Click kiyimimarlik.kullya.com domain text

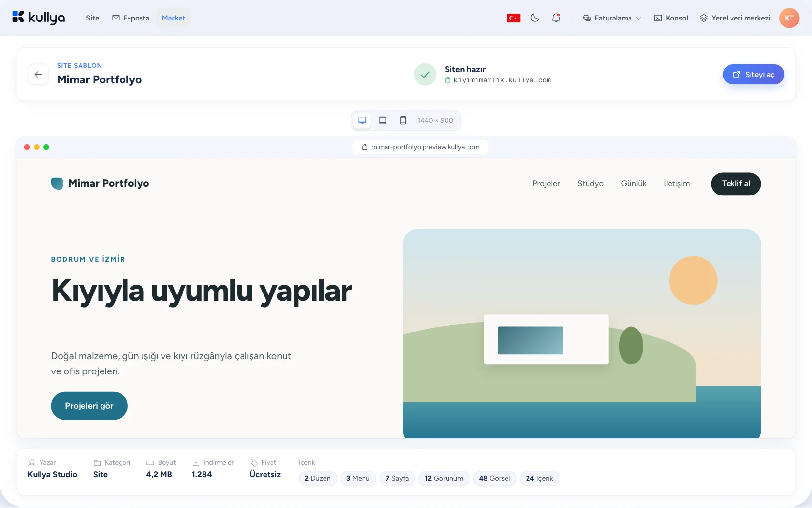(x=502, y=80)
